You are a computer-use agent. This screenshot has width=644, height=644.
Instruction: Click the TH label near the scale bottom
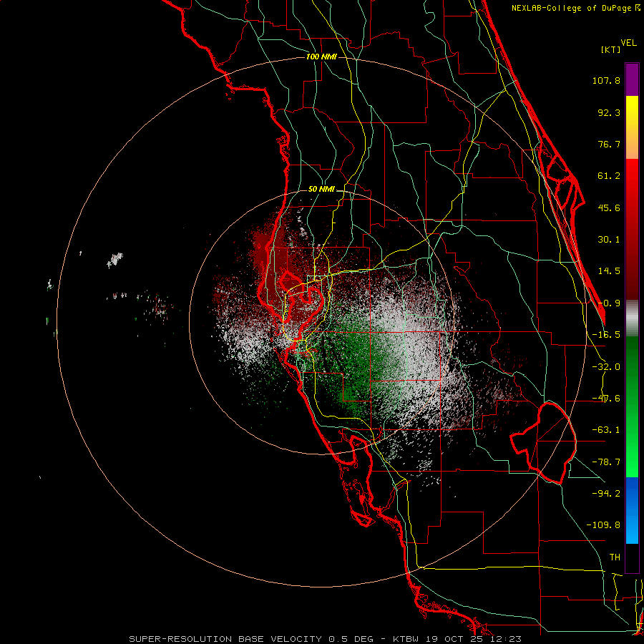pyautogui.click(x=615, y=557)
